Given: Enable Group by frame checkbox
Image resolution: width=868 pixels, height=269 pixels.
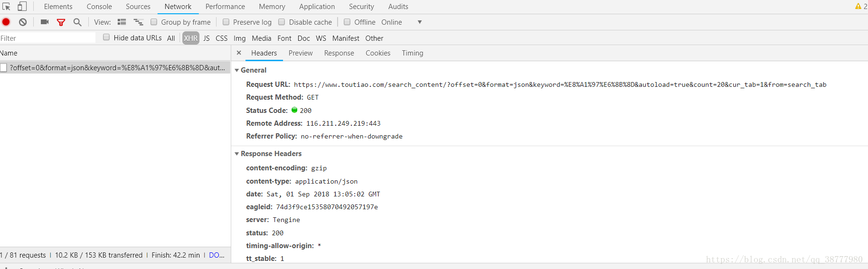Looking at the screenshot, I should [x=154, y=22].
